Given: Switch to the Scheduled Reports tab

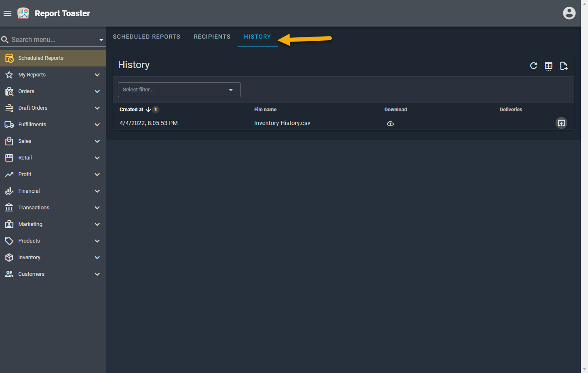Looking at the screenshot, I should click(147, 37).
